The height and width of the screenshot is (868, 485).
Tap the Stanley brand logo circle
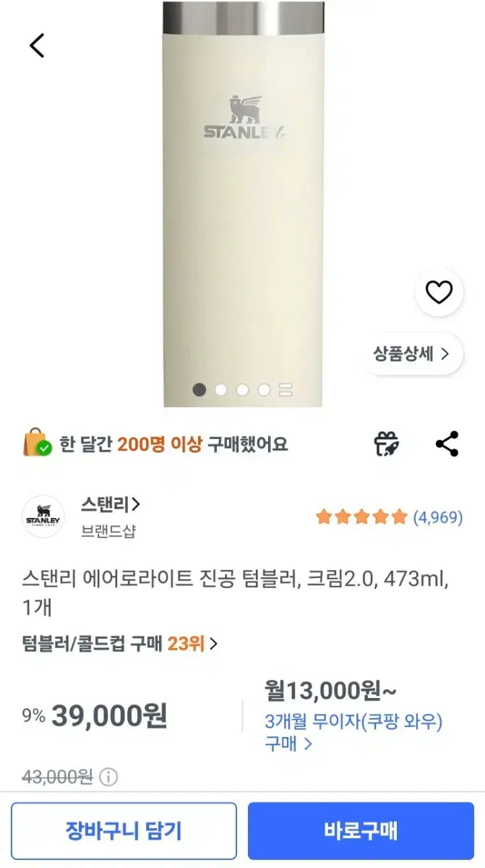tap(43, 516)
